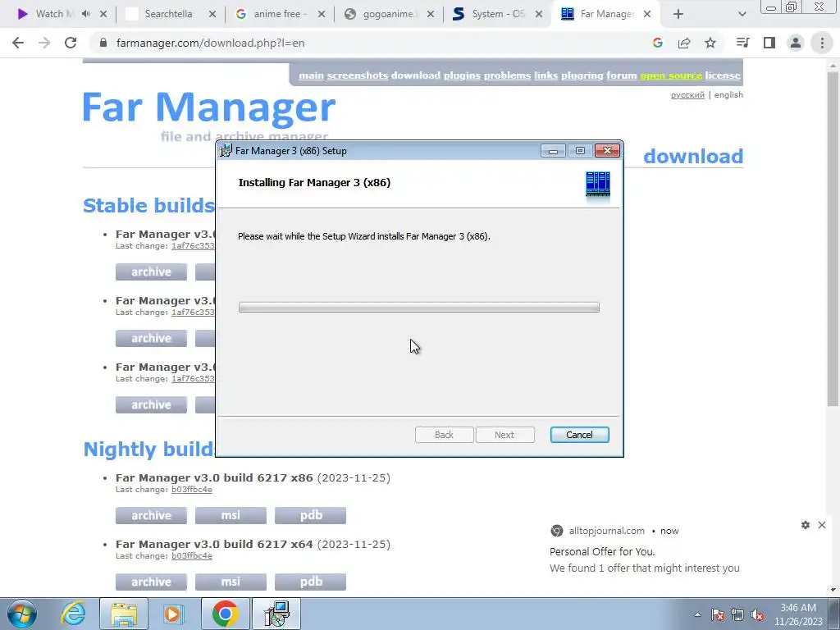840x630 pixels.
Task: Open the links navigation link
Action: point(546,75)
